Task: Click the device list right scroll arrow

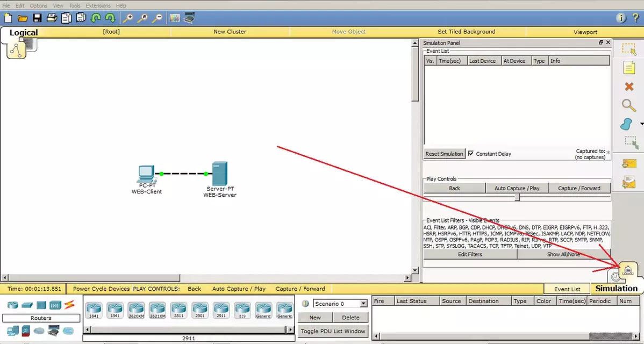Action: coord(290,329)
